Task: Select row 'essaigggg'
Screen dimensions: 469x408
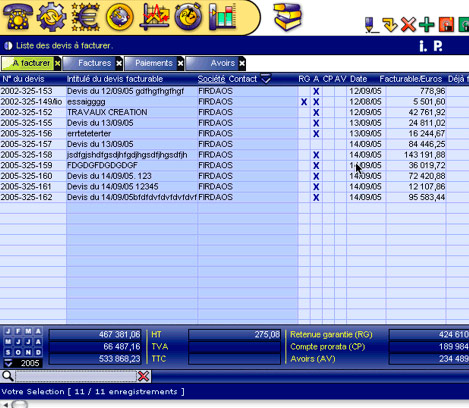Action: (86, 102)
